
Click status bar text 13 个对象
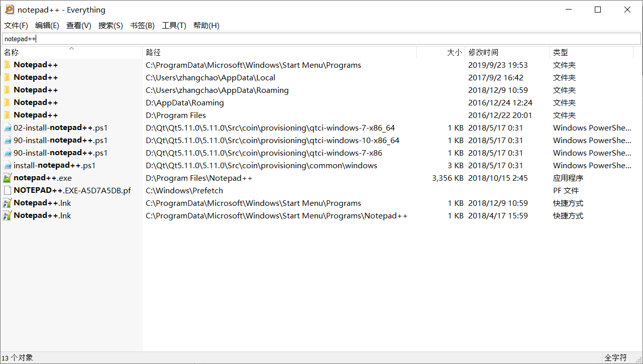click(18, 357)
